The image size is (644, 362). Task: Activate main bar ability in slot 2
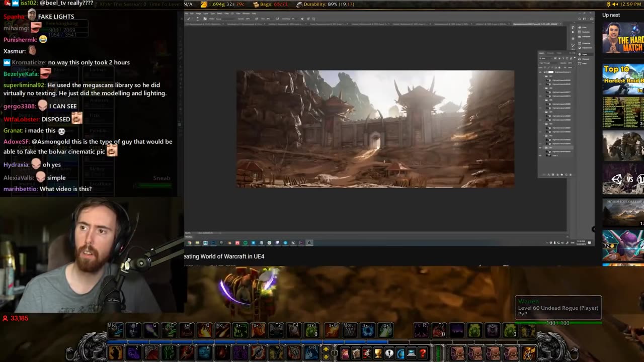[x=133, y=352]
